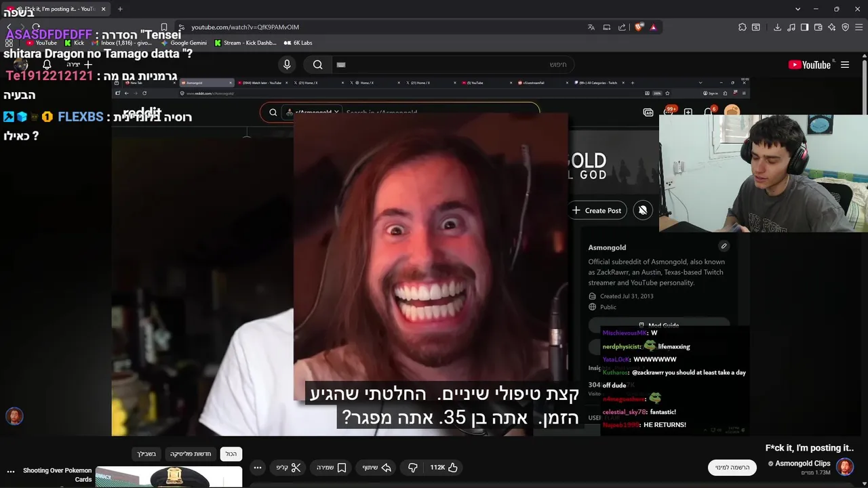Click the קליפ clip scissors button
The height and width of the screenshot is (488, 868).
pos(288,467)
